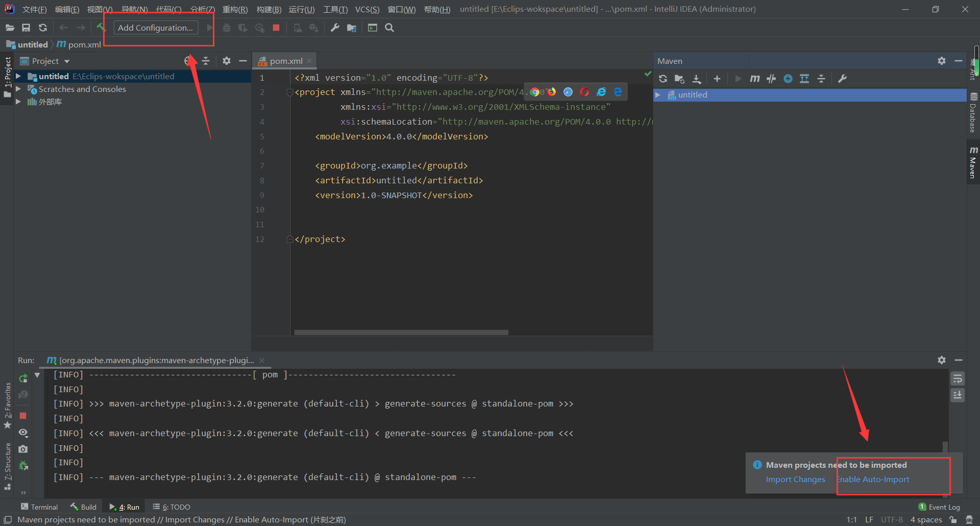Expand the untitled node in Maven panel
This screenshot has width=980, height=526.
[658, 94]
